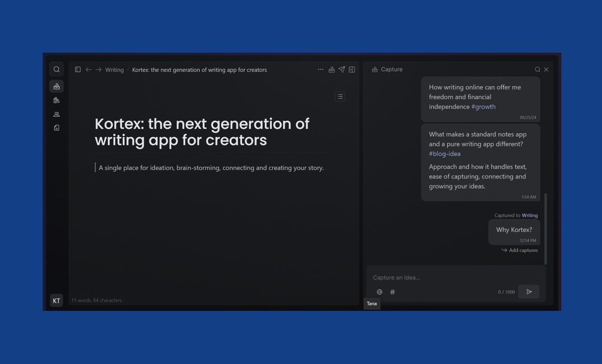Select the capture about writing online freedom
This screenshot has height=364, width=602.
tap(480, 100)
